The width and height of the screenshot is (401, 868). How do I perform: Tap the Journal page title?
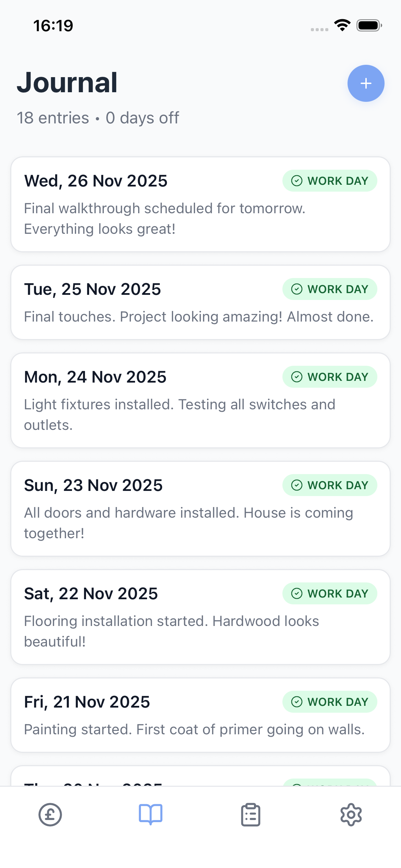68,82
